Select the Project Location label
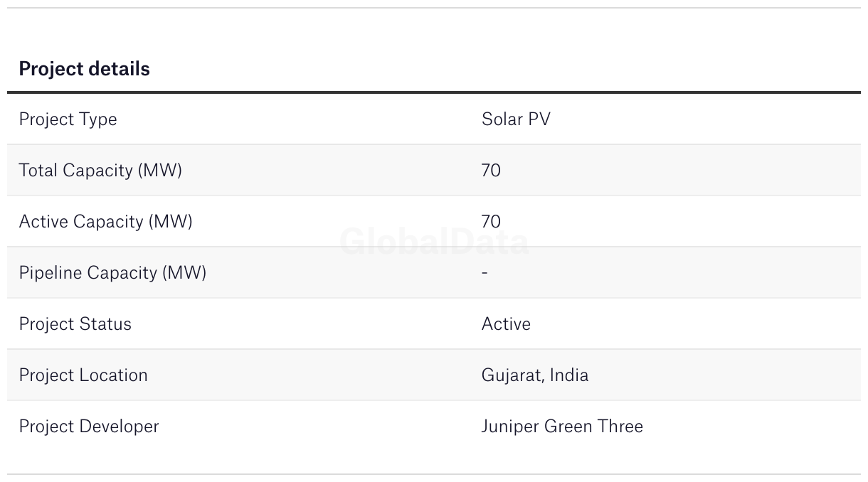The image size is (868, 482). coord(83,375)
